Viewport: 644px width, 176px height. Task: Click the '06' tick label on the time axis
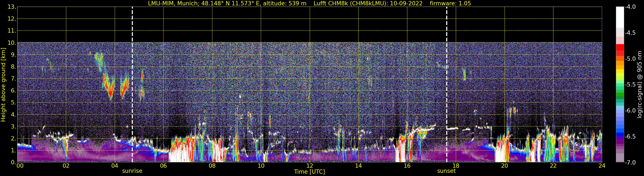[163, 166]
